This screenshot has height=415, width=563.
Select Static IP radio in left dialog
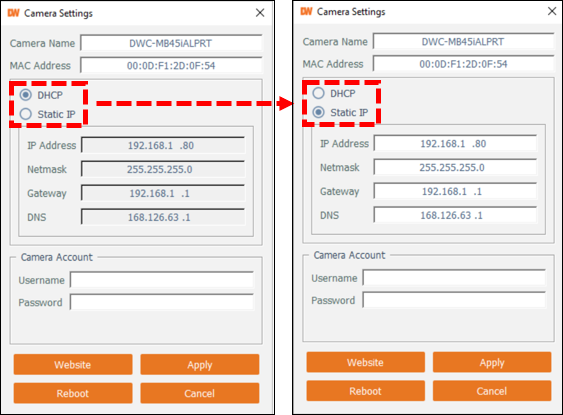click(25, 114)
